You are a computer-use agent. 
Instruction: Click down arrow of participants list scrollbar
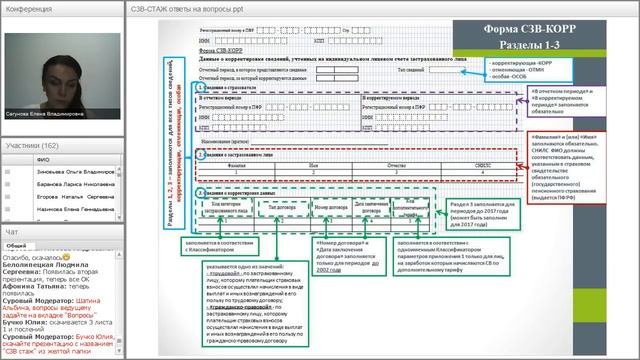pyautogui.click(x=119, y=218)
